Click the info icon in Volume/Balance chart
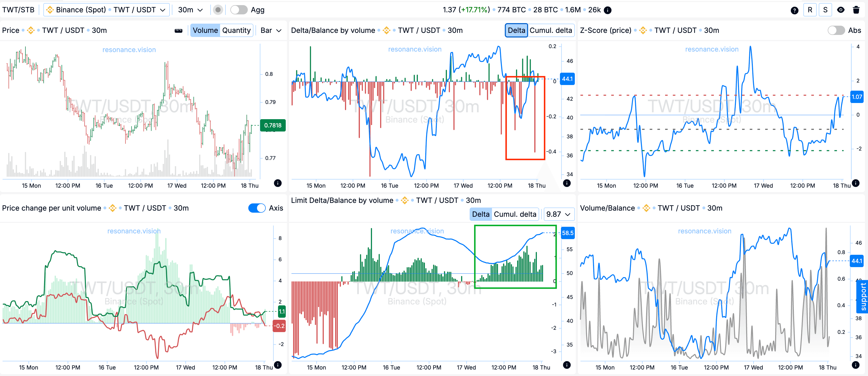The width and height of the screenshot is (868, 376). coord(855,364)
